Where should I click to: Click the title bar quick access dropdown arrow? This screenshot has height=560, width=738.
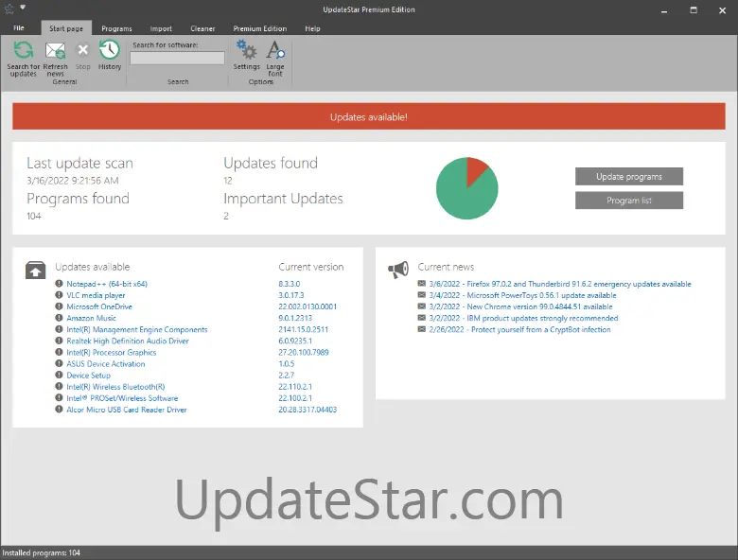[x=22, y=9]
